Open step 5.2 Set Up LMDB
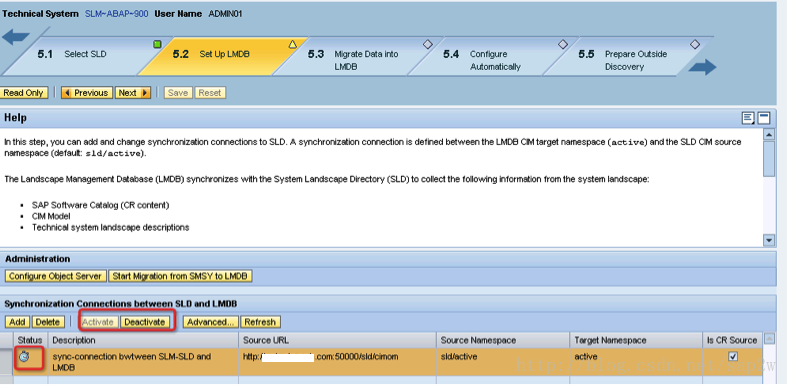Image resolution: width=787 pixels, height=385 pixels. (x=211, y=54)
